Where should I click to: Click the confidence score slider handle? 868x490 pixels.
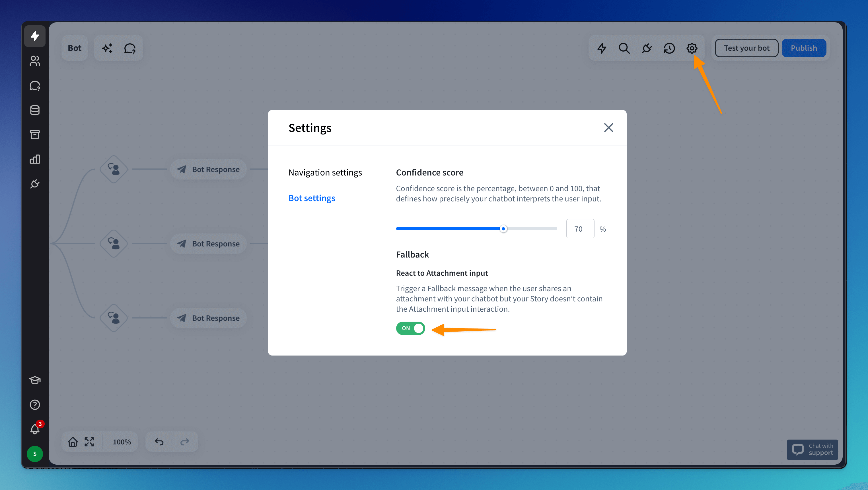coord(503,229)
